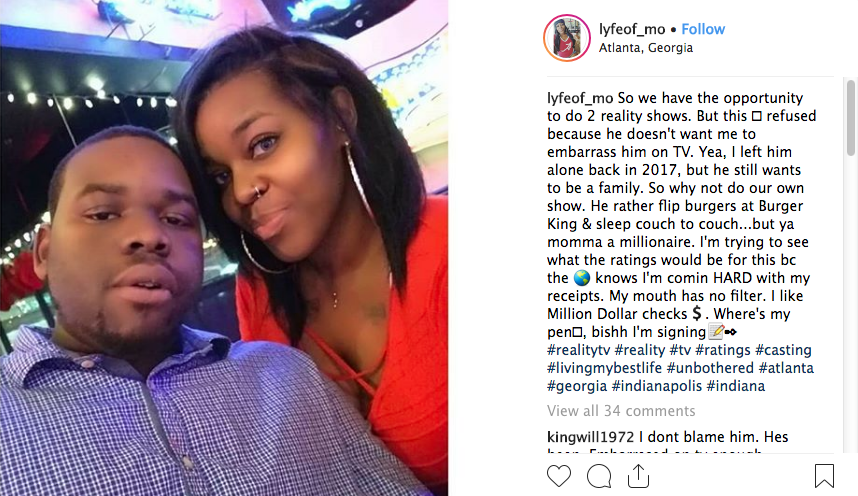Viewport: 858px width, 496px height.
Task: Open Atlanta, Georgia location link
Action: click(x=646, y=48)
